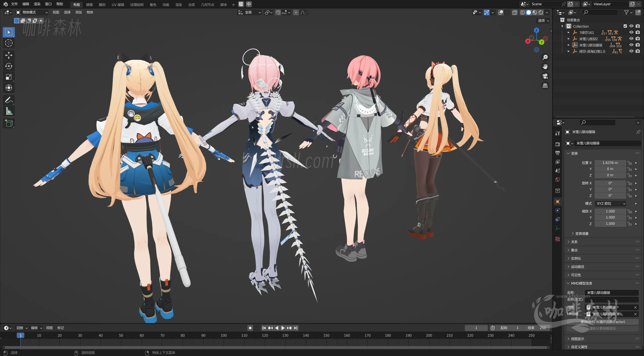
Task: Click the Scale X value field
Action: [610, 211]
